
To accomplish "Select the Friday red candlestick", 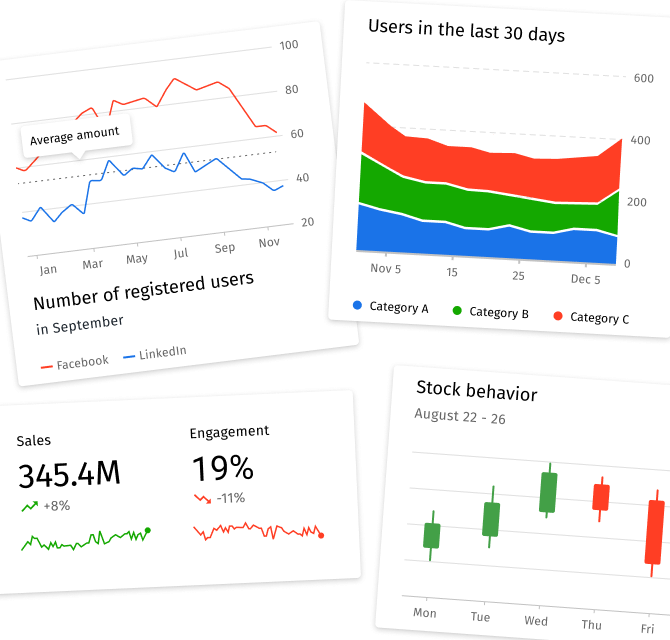I will click(x=655, y=532).
